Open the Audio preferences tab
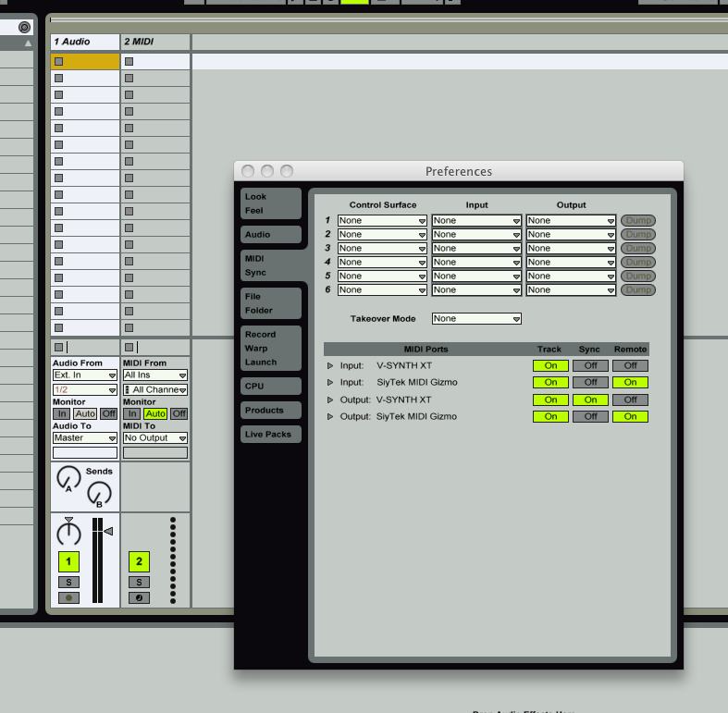 [271, 234]
